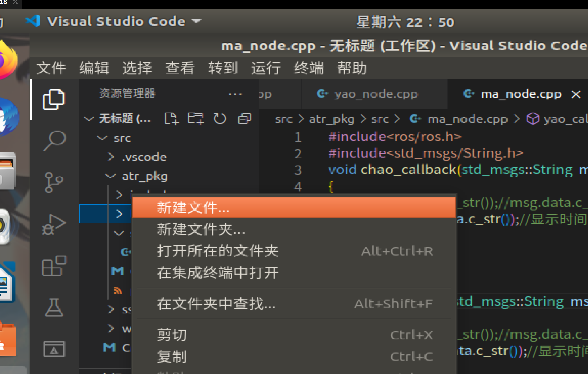Image resolution: width=588 pixels, height=374 pixels.
Task: Collapse all folders in explorer
Action: click(244, 119)
